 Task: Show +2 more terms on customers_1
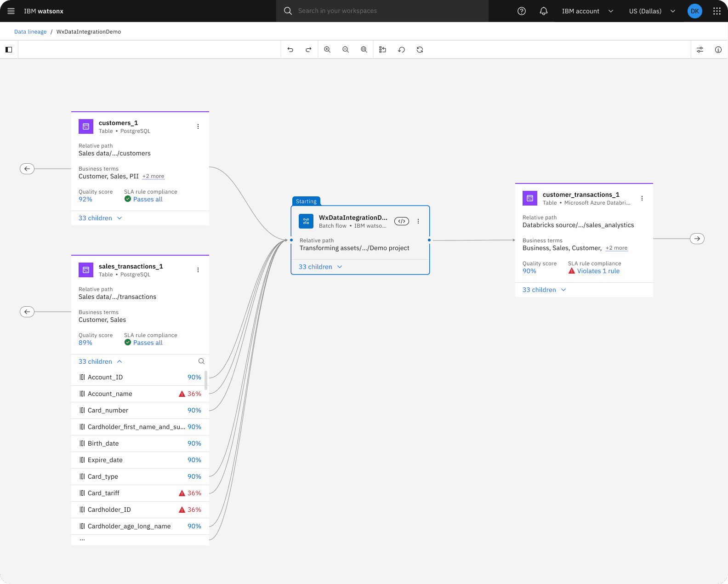pos(153,176)
